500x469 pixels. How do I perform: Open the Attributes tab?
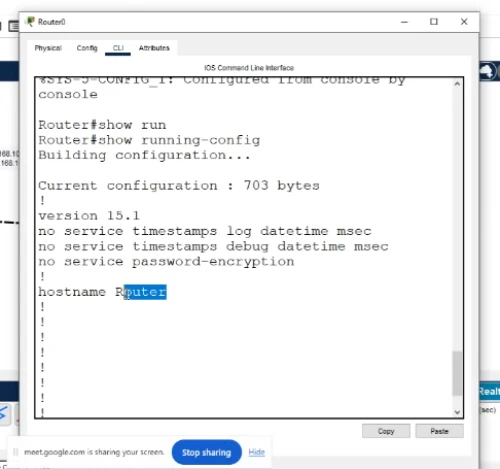tap(154, 48)
